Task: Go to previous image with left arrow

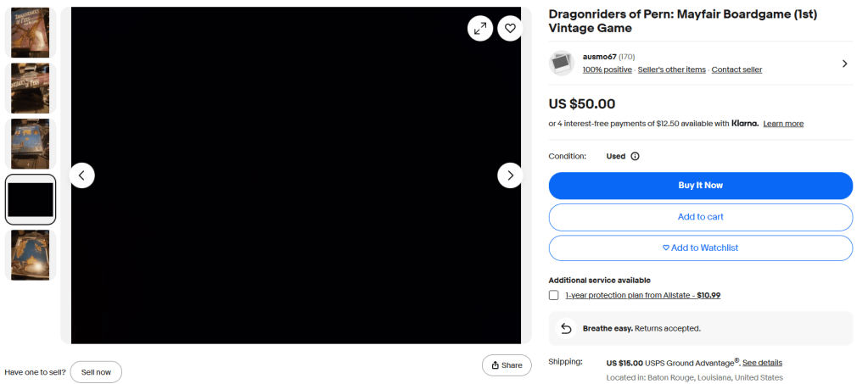Action: (x=82, y=175)
